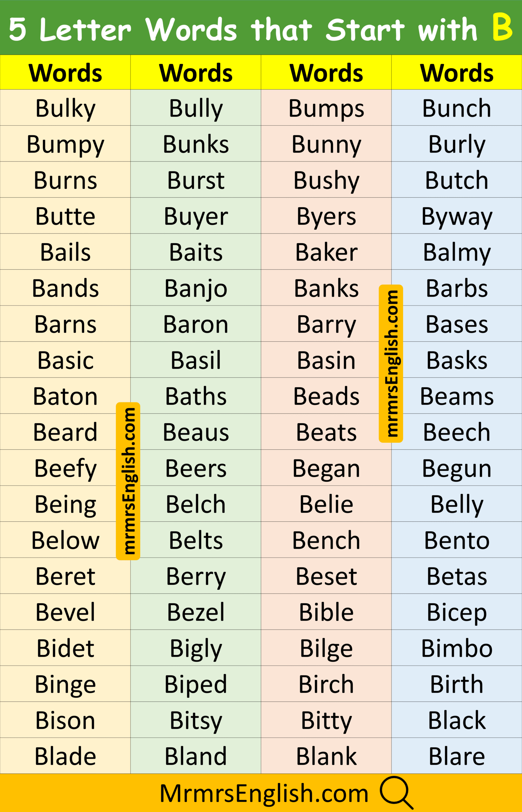
Task: Click the Words header above Bulky
Action: point(65,73)
